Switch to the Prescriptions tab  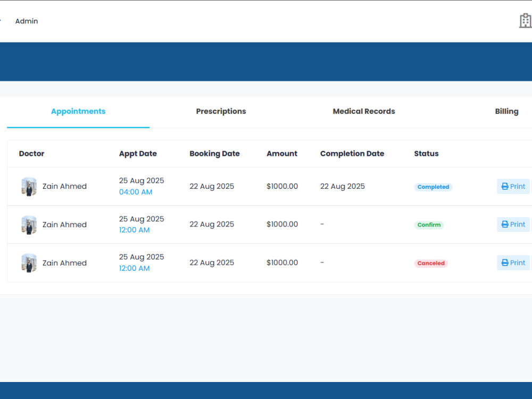click(x=221, y=111)
